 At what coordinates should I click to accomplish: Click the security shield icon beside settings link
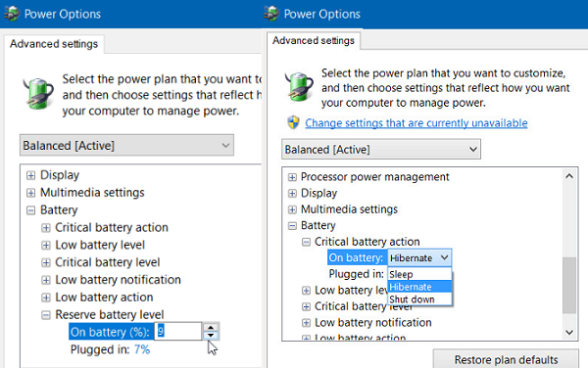(x=293, y=122)
